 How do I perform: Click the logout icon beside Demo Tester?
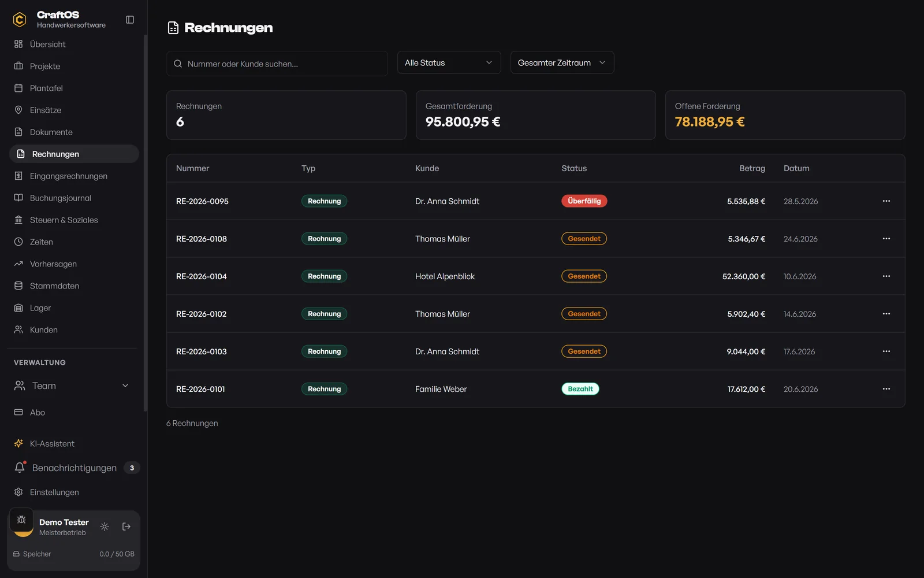[x=126, y=527]
